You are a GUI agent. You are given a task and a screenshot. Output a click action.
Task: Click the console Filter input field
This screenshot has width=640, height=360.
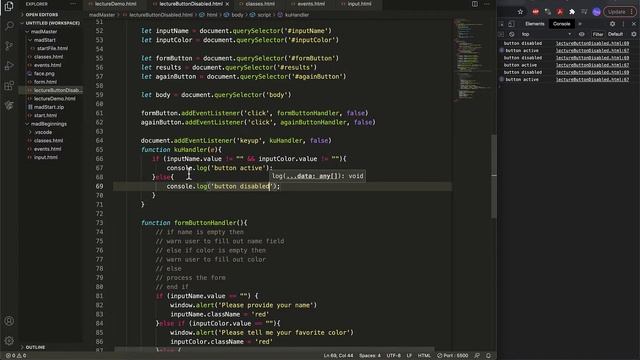point(598,34)
